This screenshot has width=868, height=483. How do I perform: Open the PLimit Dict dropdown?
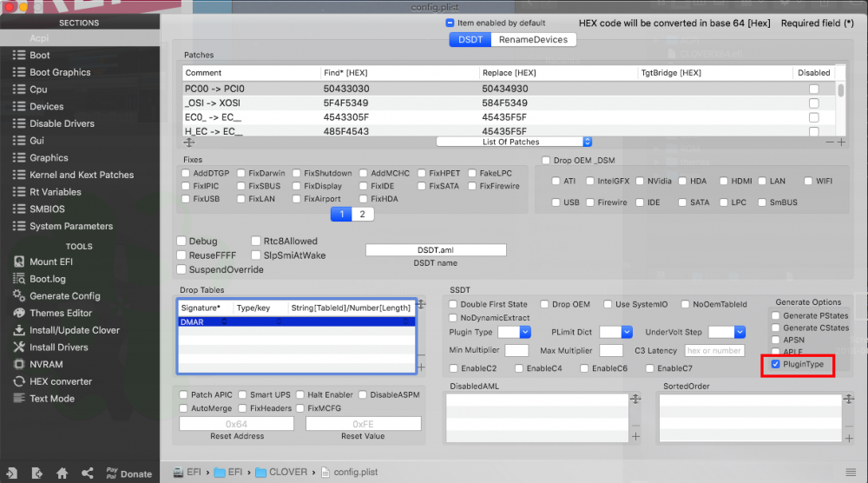click(x=615, y=332)
